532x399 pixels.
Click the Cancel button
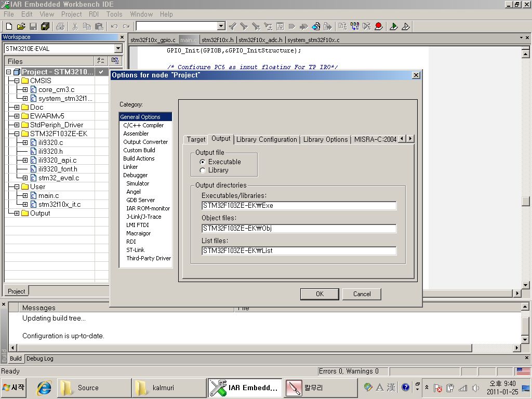[x=362, y=294]
